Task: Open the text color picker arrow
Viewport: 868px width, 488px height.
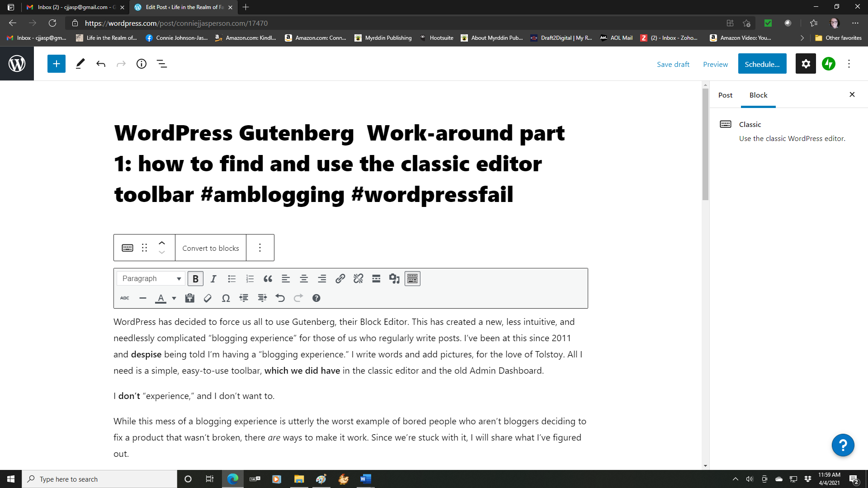Action: [174, 299]
